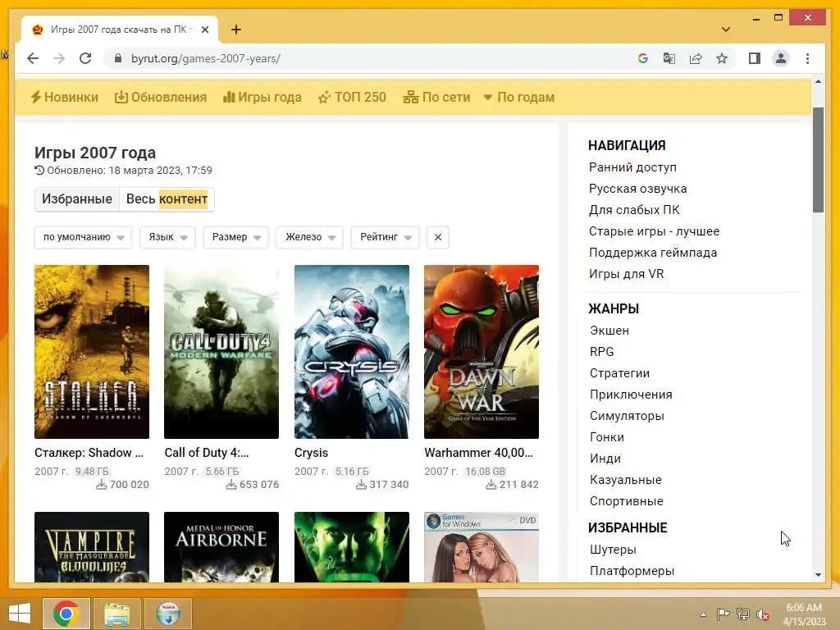
Task: Bookmark this page with the star icon
Action: click(722, 58)
